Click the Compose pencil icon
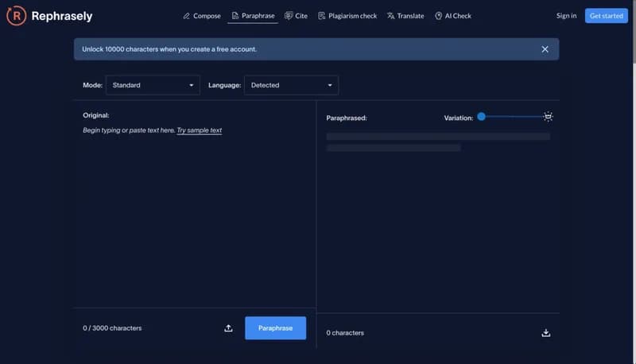Viewport: 636px width, 364px height. point(186,16)
